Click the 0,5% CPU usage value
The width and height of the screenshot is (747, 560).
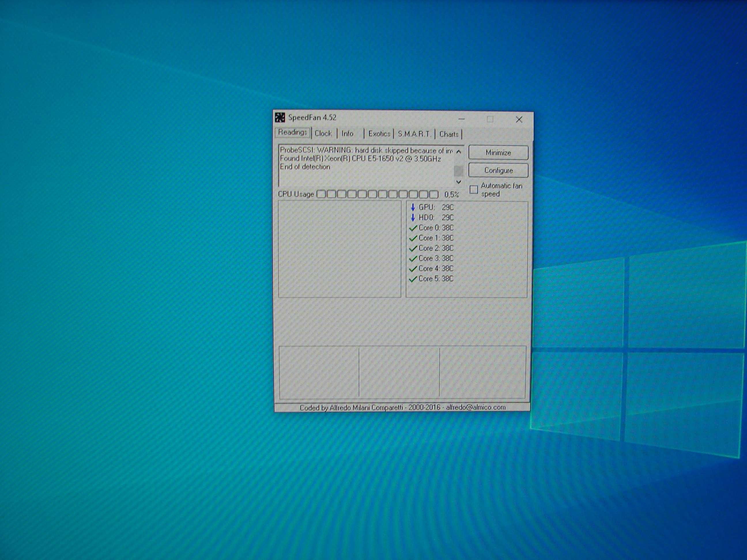(452, 194)
